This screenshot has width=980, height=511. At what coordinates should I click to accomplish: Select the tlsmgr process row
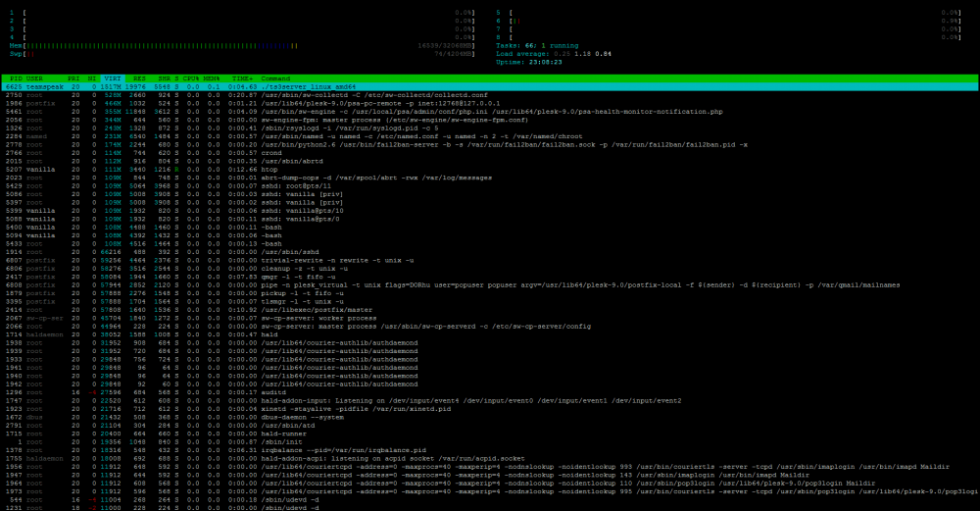click(x=490, y=301)
